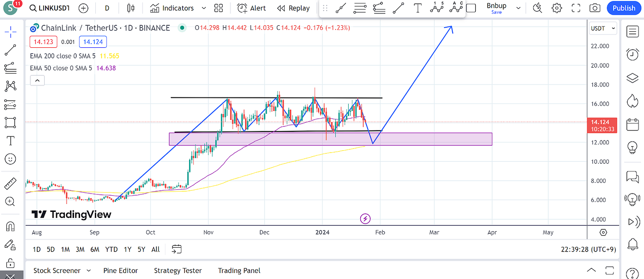Open the Watchlist panel
644x279 pixels.
[x=632, y=32]
